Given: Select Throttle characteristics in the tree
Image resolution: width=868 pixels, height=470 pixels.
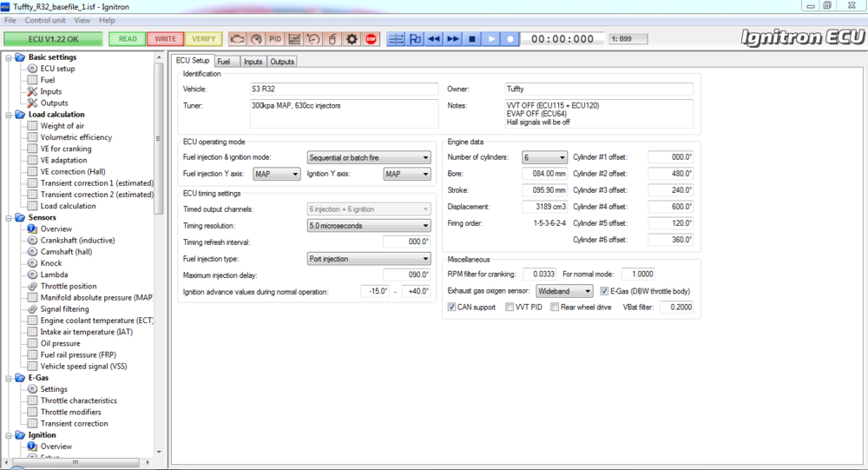Looking at the screenshot, I should point(79,400).
